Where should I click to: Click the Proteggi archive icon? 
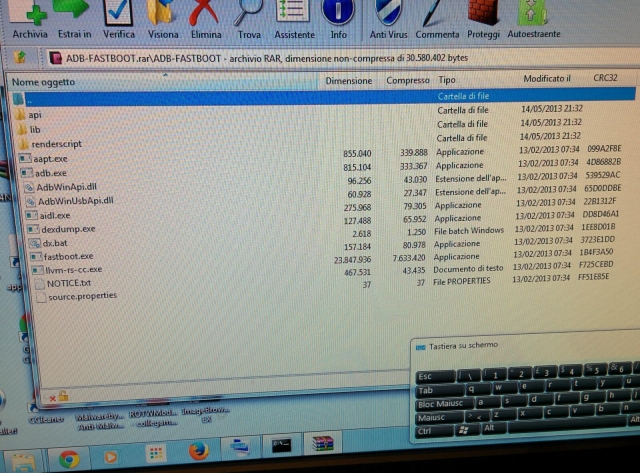483,18
